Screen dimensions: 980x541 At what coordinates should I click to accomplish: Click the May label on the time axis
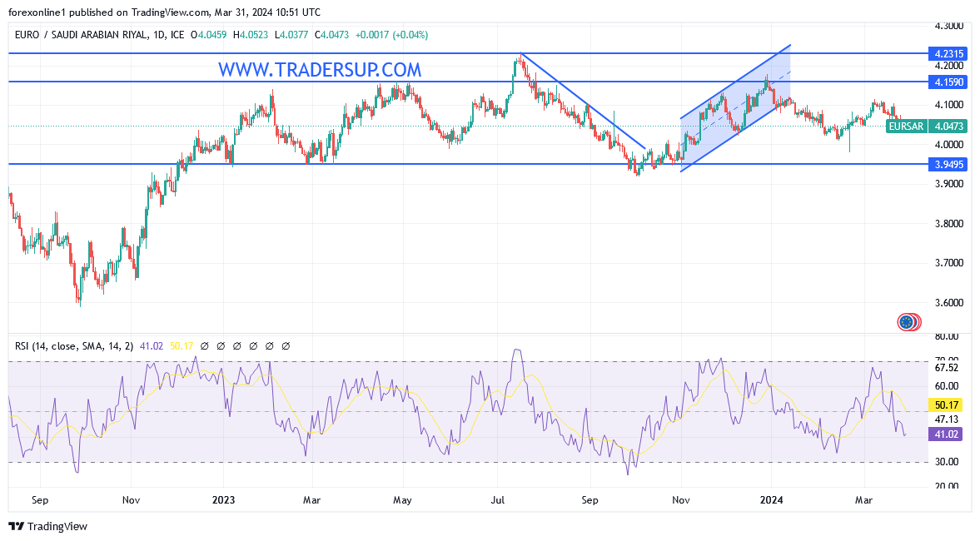402,500
